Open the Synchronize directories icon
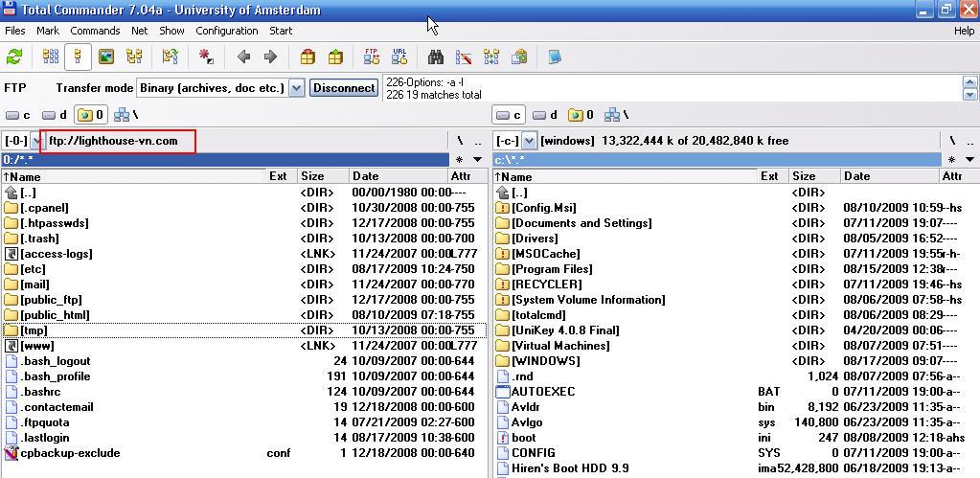Image resolution: width=980 pixels, height=478 pixels. (x=491, y=57)
